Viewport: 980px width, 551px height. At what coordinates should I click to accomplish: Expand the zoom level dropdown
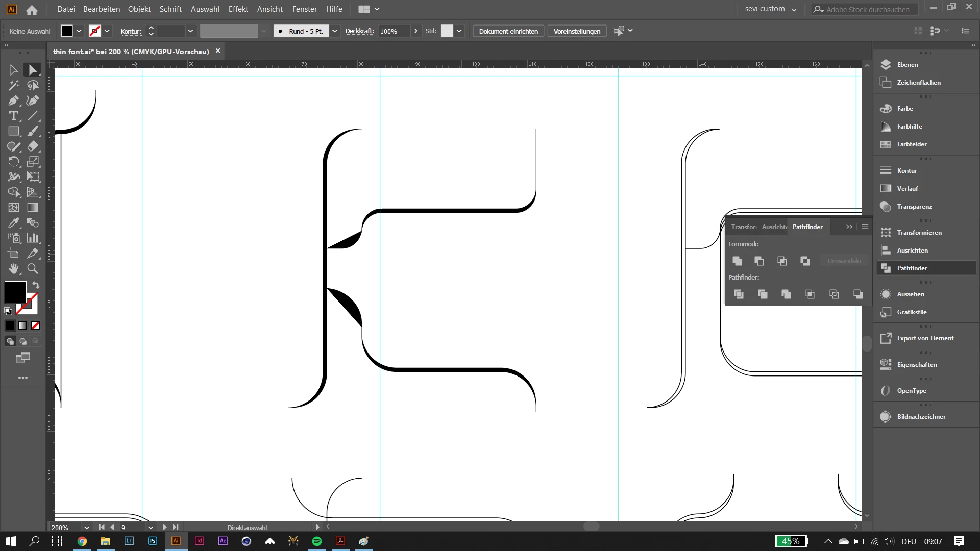pyautogui.click(x=87, y=527)
